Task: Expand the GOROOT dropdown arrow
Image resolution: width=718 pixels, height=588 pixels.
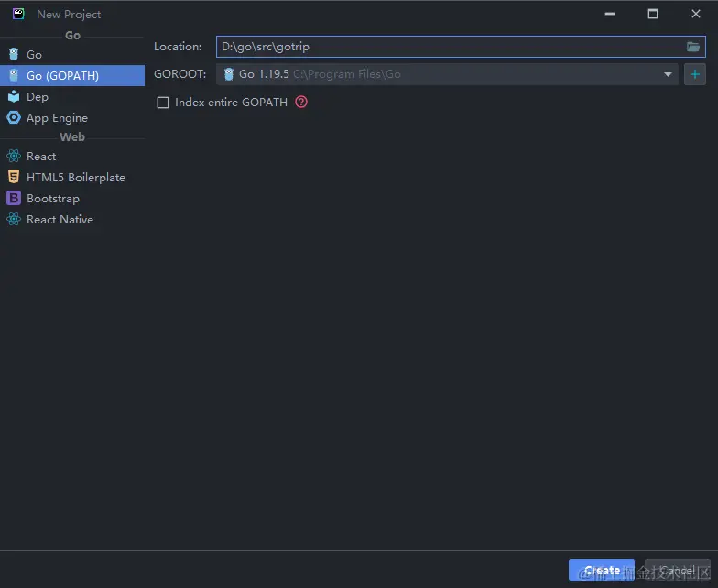Action: 668,74
